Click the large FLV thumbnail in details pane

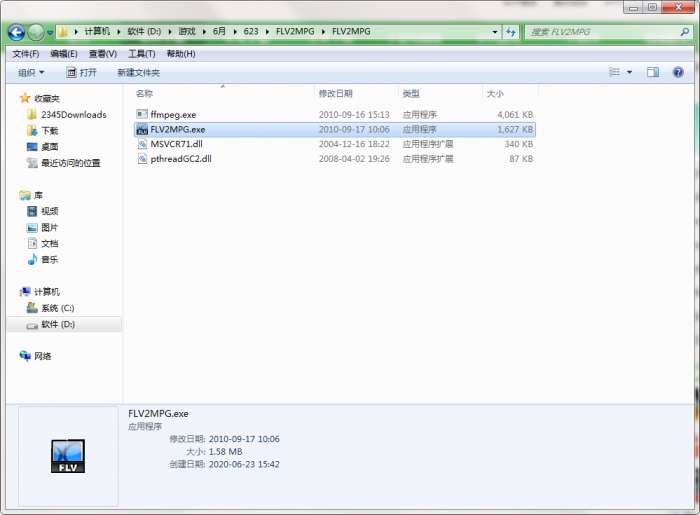tap(68, 456)
